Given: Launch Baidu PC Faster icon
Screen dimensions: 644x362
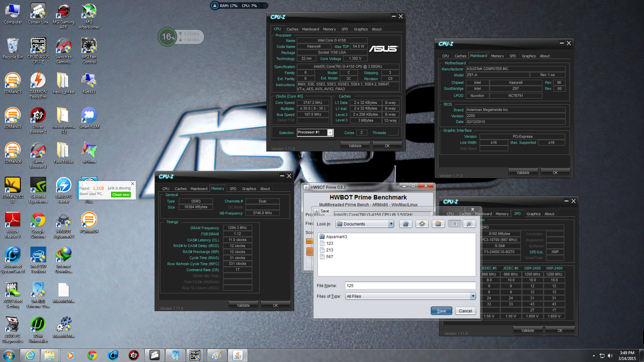Looking at the screenshot, I should coord(63,190).
